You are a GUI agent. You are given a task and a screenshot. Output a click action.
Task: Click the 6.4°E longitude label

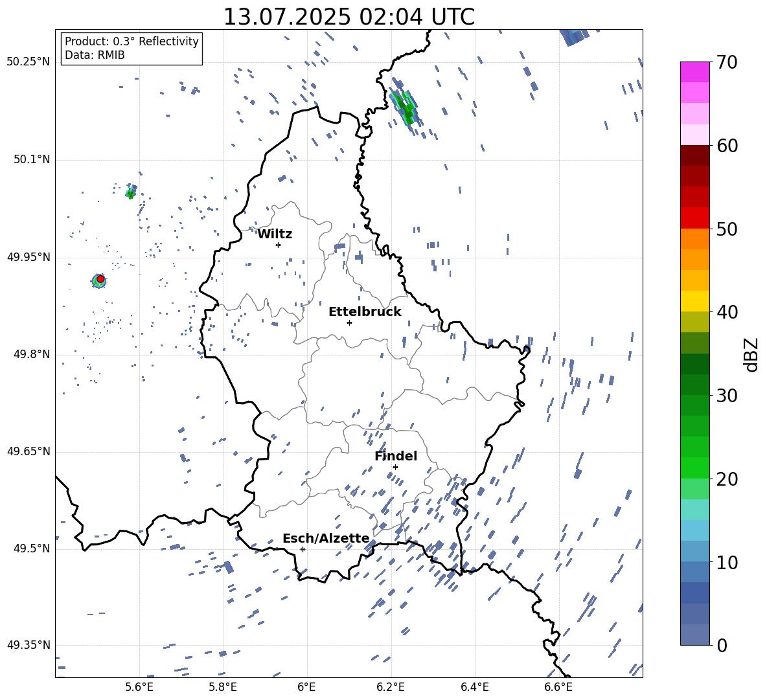474,687
